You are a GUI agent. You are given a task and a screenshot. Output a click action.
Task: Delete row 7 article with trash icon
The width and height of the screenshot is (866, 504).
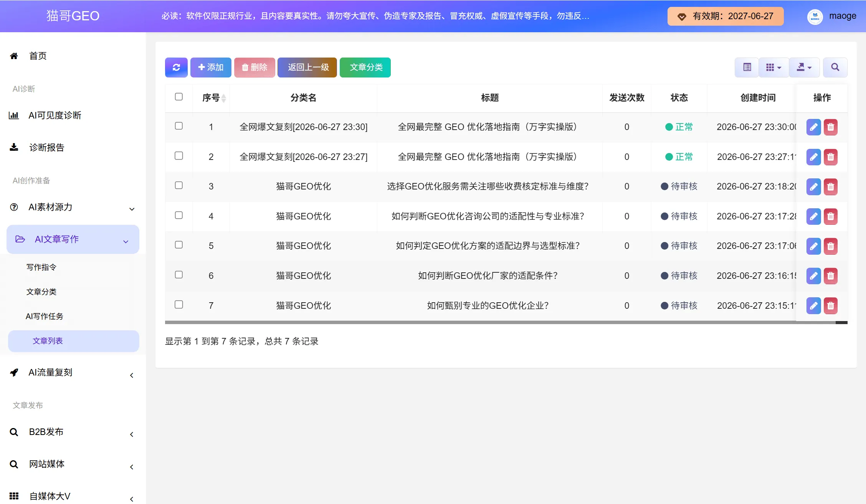coord(830,306)
